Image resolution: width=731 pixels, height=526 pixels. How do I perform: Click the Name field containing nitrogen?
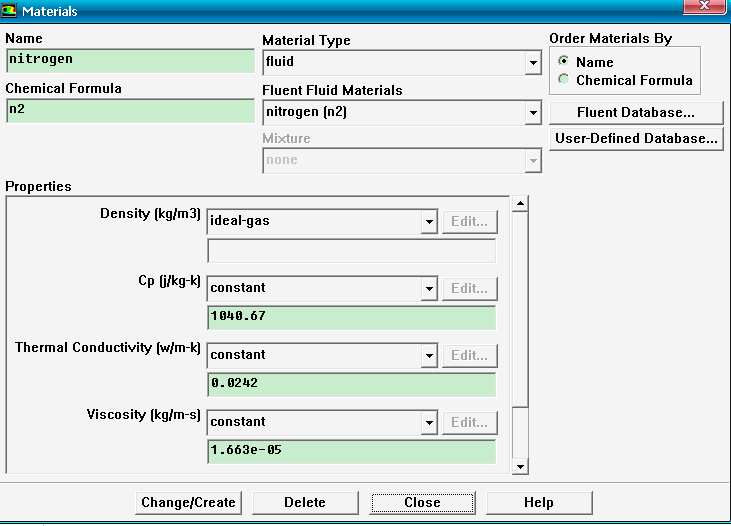(130, 60)
